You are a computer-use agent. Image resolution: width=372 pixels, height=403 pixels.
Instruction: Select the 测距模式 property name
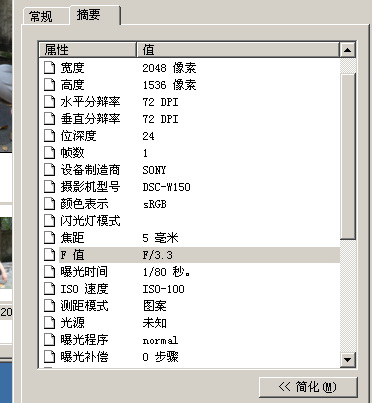point(84,306)
